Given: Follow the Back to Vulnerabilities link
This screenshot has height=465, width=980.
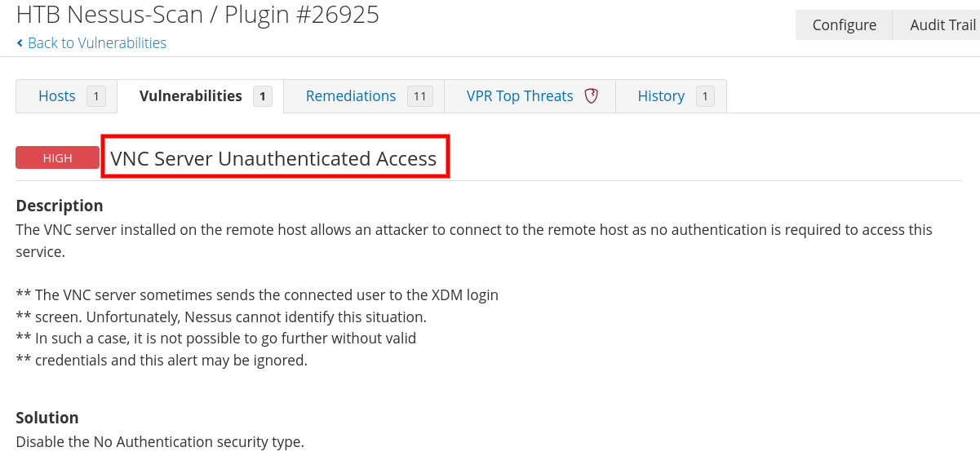Looking at the screenshot, I should click(x=97, y=43).
